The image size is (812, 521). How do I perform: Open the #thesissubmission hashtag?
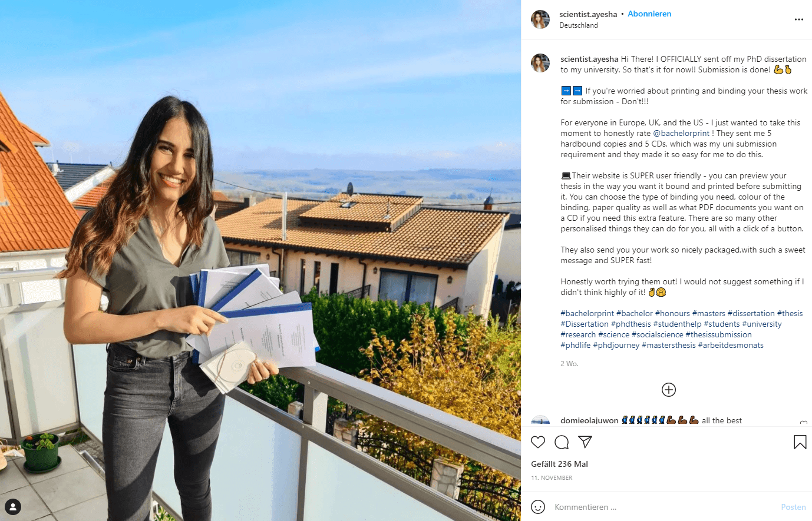pos(719,335)
